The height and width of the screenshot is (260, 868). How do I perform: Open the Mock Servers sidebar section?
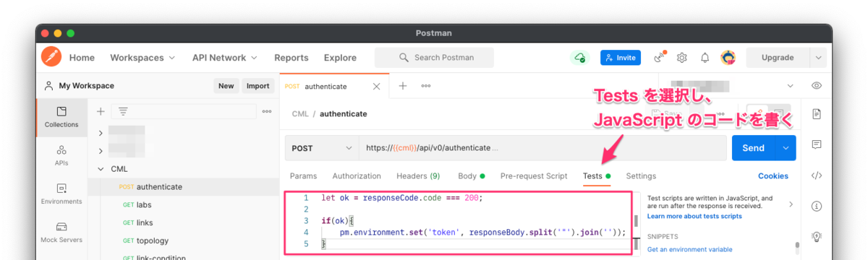click(61, 231)
